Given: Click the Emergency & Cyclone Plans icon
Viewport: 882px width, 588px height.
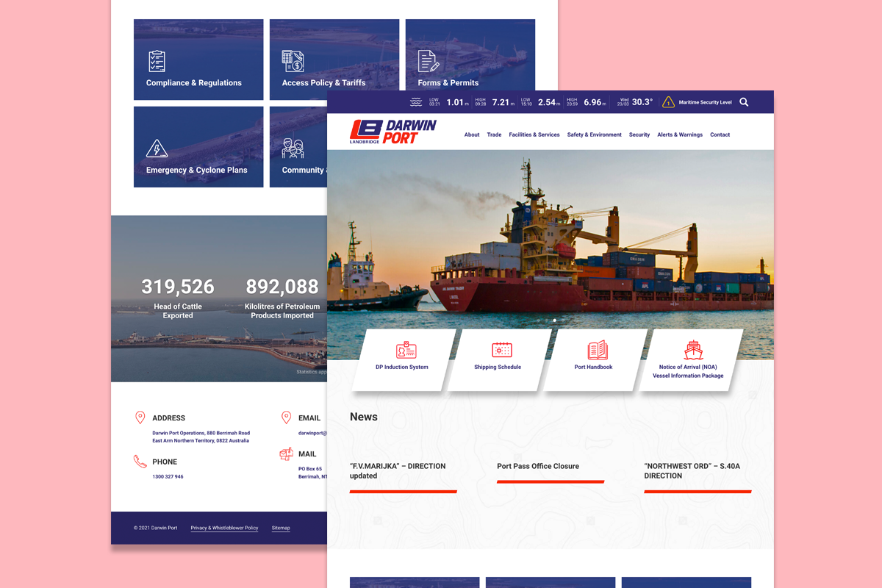Looking at the screenshot, I should pyautogui.click(x=157, y=149).
